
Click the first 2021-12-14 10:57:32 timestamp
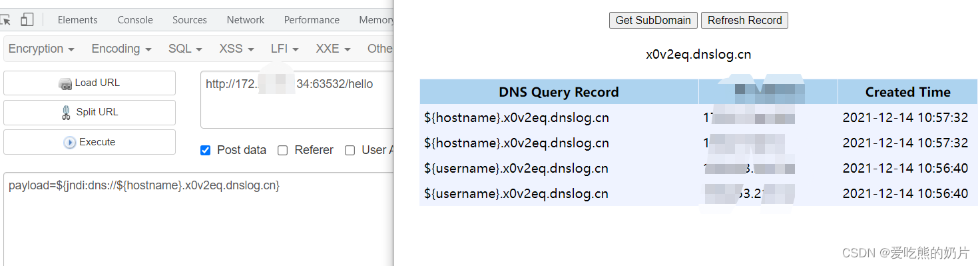(905, 118)
